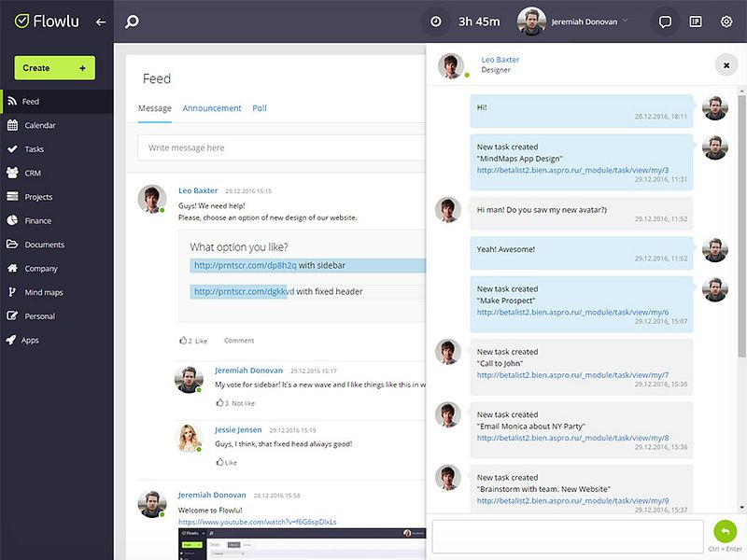Send chat message with green reply button
Viewport: 747px width, 560px height.
[726, 531]
